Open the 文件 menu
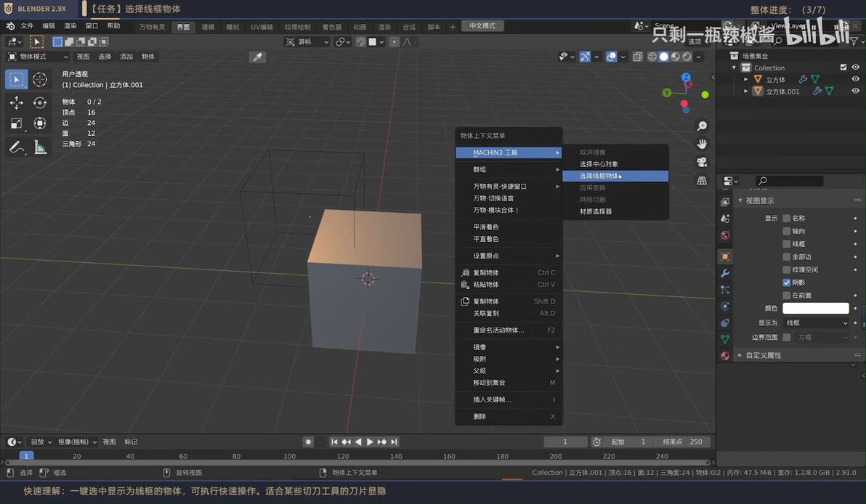This screenshot has height=504, width=866. pyautogui.click(x=27, y=26)
